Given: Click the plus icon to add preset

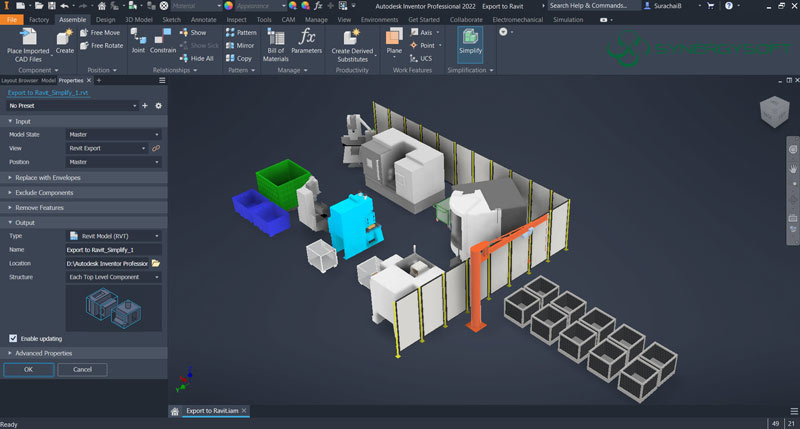Looking at the screenshot, I should [145, 106].
